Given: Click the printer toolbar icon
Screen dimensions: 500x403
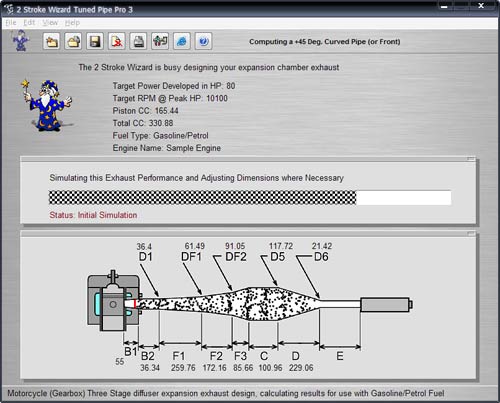Looking at the screenshot, I should tap(138, 41).
